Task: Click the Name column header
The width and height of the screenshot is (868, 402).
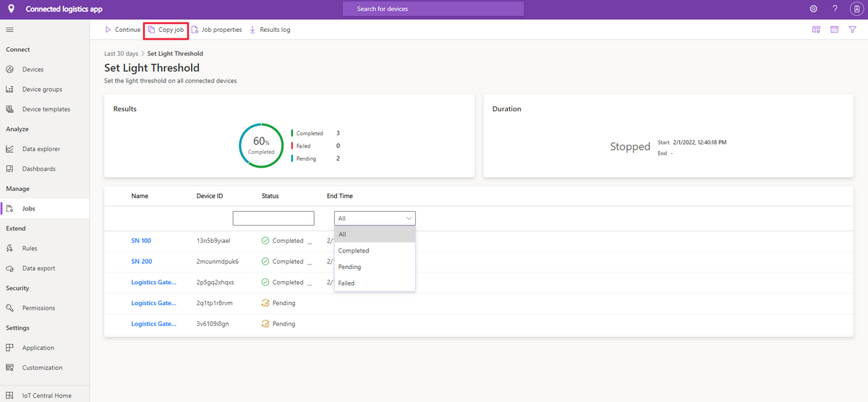Action: click(140, 196)
